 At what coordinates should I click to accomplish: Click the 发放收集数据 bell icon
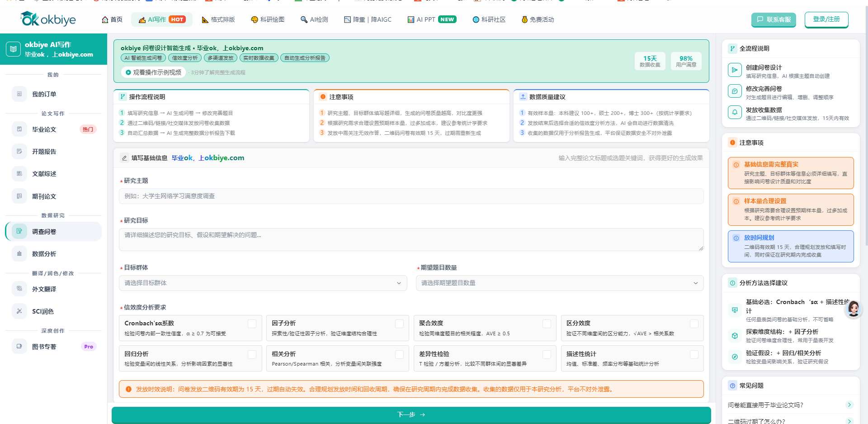(735, 112)
